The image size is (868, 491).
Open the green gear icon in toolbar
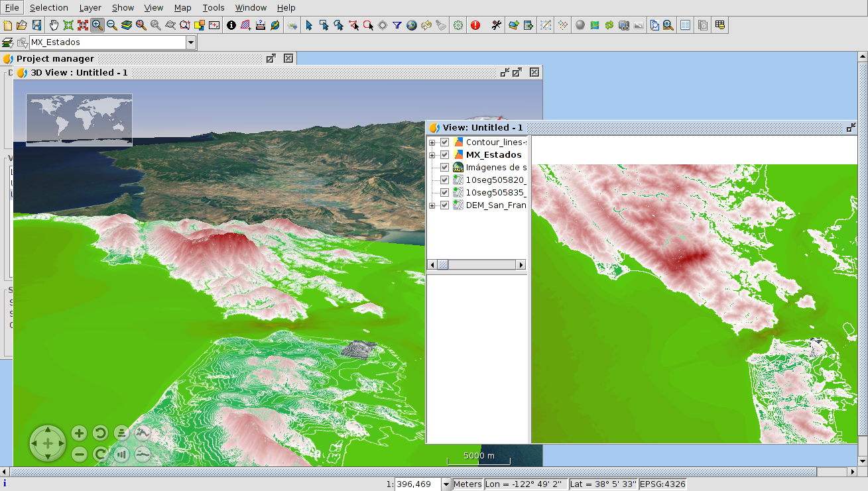pos(458,25)
